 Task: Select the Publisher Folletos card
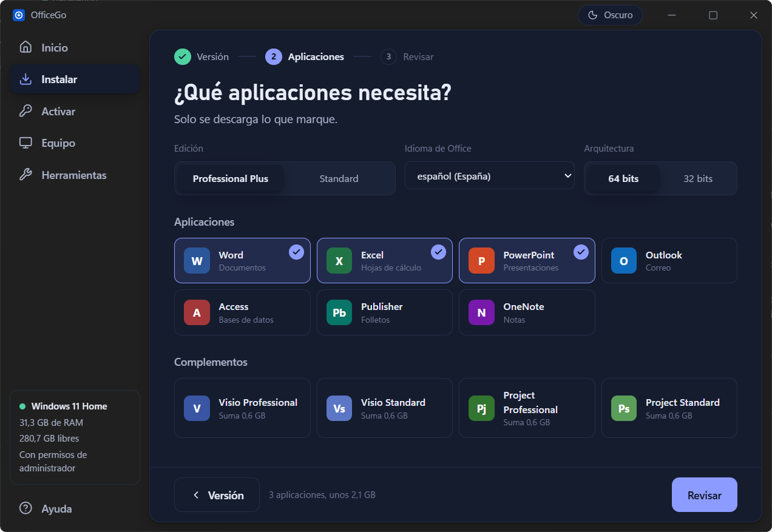pyautogui.click(x=384, y=312)
